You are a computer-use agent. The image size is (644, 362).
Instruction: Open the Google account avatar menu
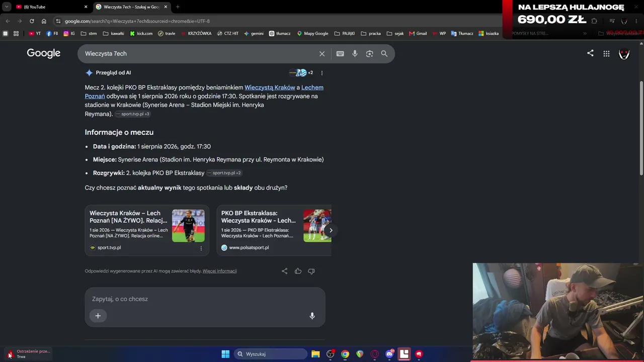[624, 54]
